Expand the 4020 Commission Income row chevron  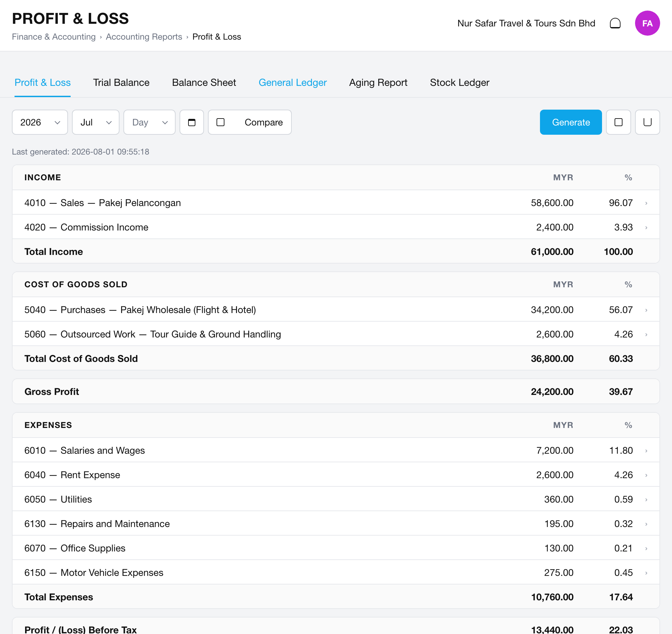646,227
